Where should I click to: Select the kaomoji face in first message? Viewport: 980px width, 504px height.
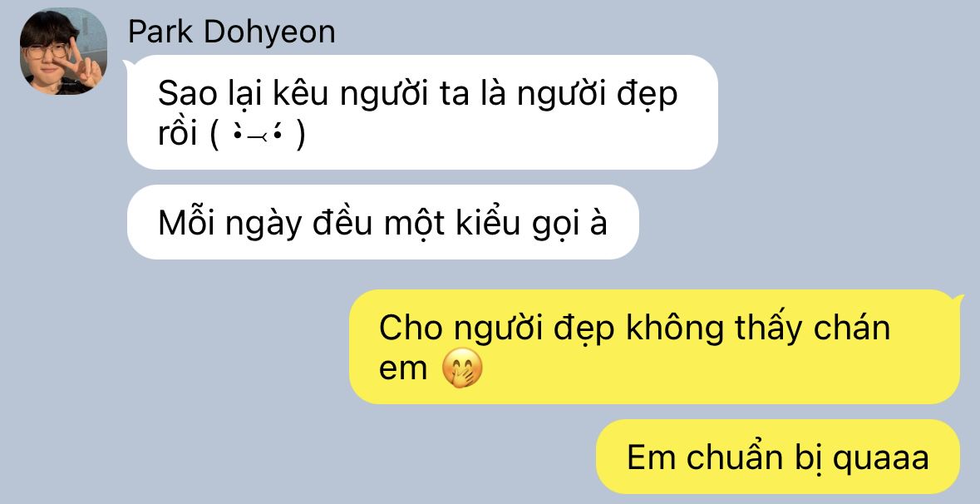[258, 135]
